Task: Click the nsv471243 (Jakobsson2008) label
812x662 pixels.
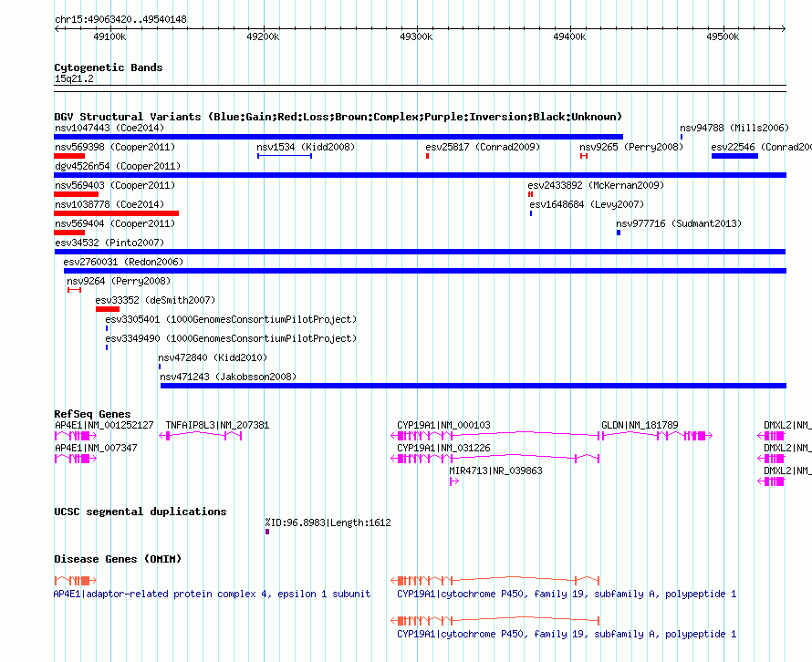Action: point(228,377)
